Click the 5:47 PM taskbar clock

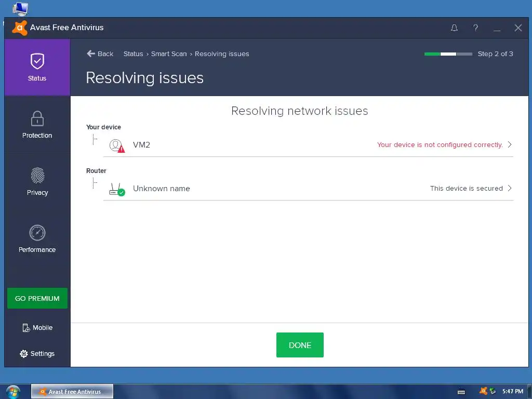click(x=513, y=391)
